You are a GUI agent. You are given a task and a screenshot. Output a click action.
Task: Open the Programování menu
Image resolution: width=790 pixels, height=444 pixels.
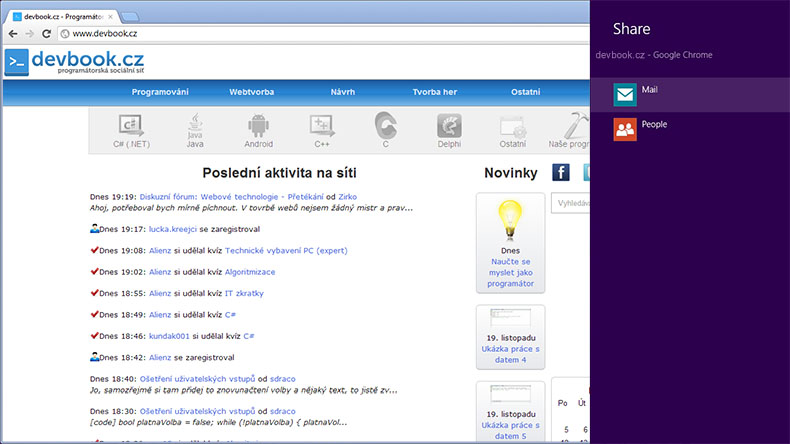coord(160,92)
